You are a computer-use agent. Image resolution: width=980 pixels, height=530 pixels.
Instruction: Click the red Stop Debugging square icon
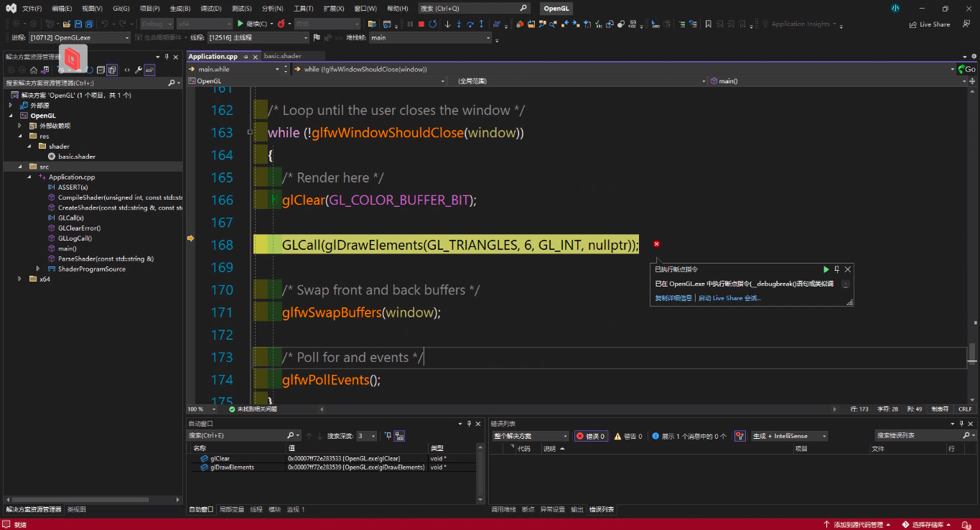(421, 24)
